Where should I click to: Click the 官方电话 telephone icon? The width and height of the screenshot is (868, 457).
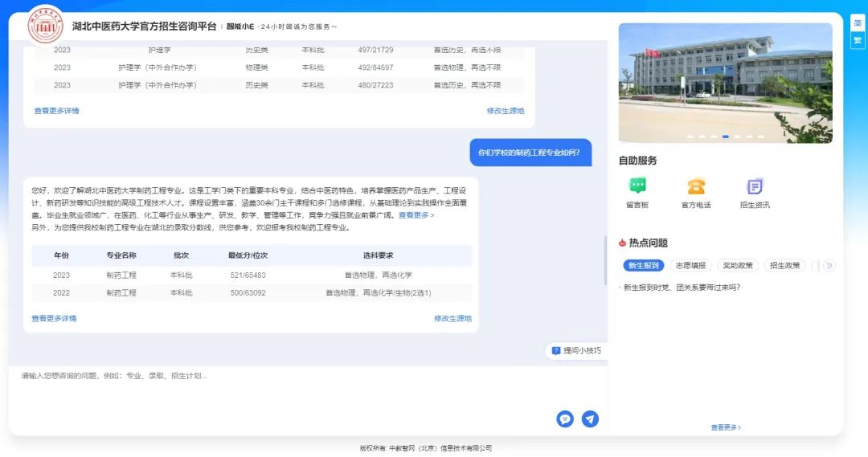point(696,186)
